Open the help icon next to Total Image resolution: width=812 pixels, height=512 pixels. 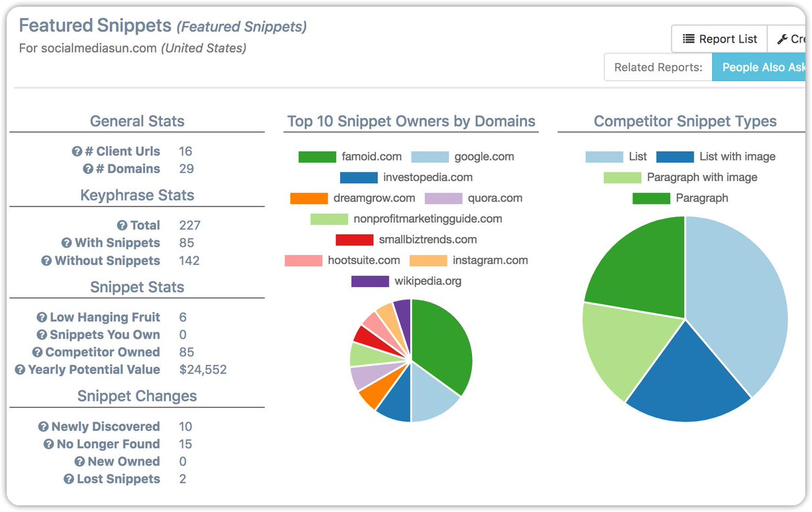(122, 226)
